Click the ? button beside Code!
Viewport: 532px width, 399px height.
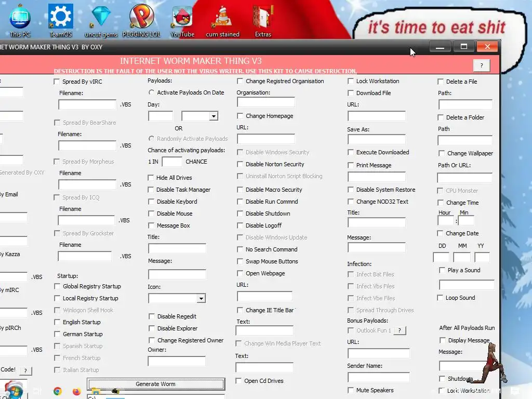pos(25,371)
